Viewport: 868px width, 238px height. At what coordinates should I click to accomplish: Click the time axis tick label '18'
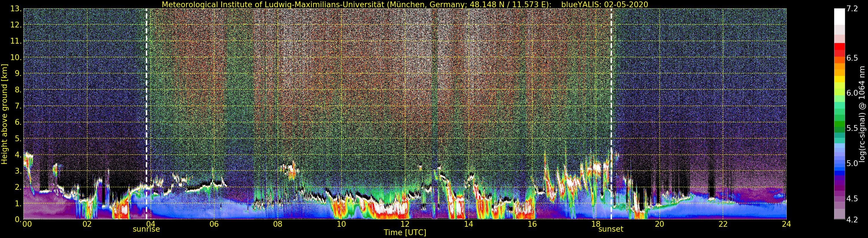[596, 224]
